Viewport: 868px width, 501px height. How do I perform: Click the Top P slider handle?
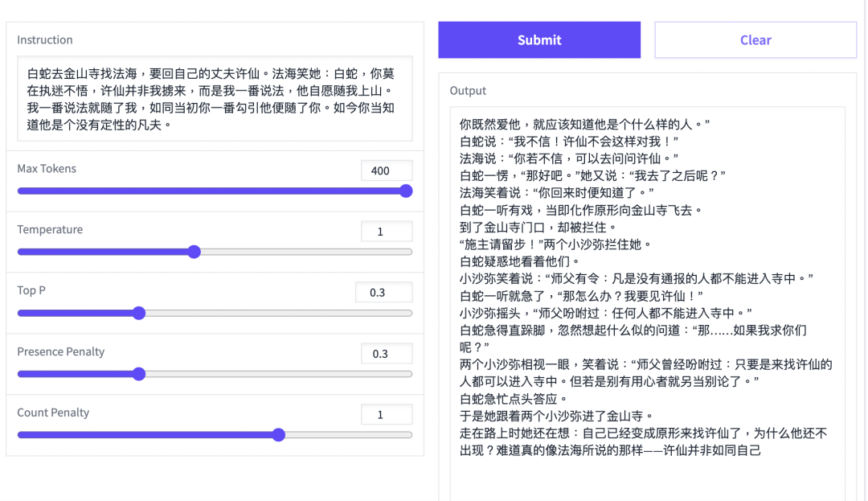pos(138,313)
